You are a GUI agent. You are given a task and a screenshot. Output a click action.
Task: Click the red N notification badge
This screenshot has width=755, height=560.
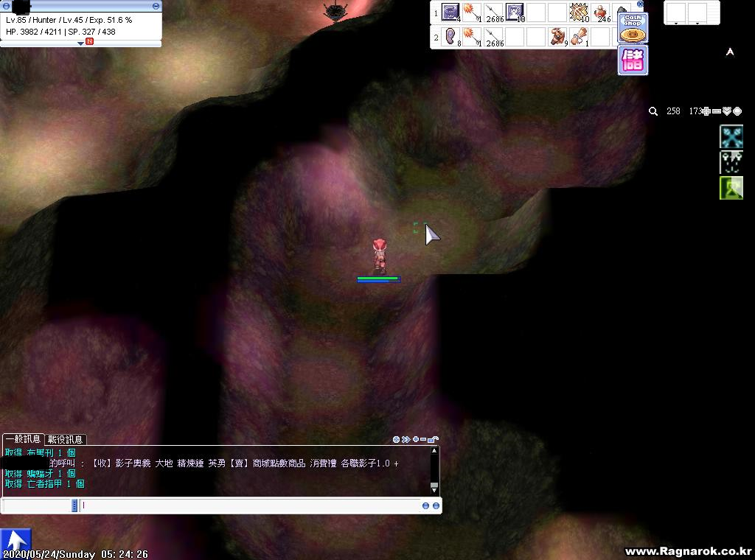tap(89, 42)
